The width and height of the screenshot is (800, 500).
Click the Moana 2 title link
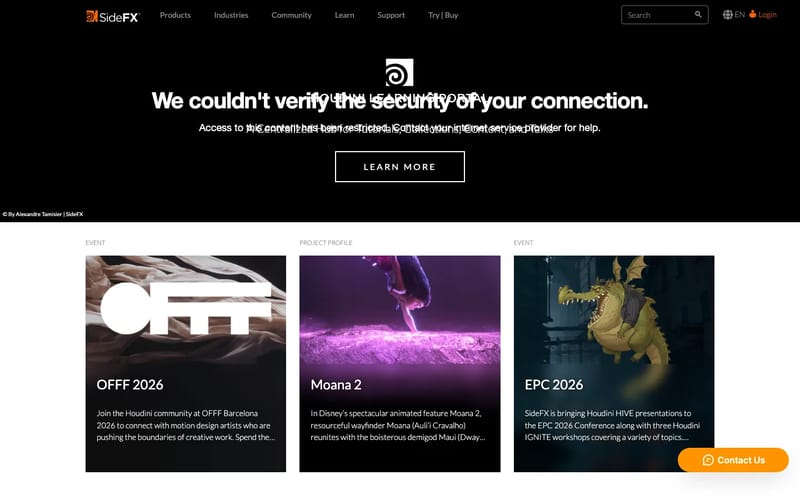pos(337,384)
